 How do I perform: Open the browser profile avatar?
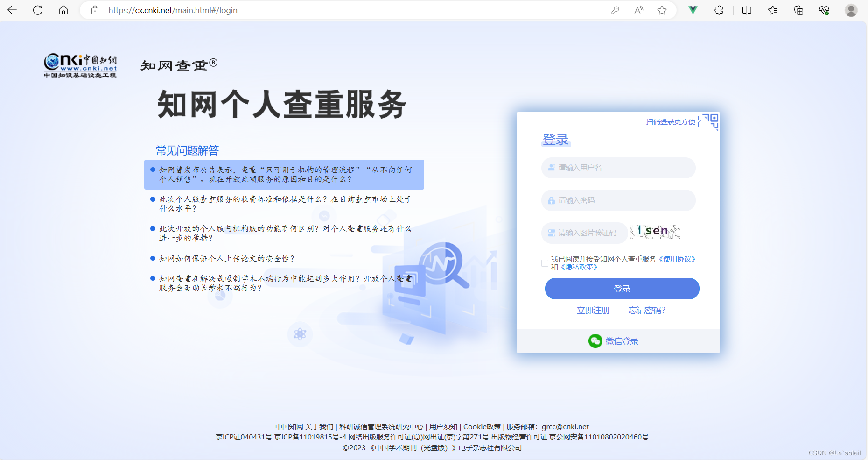pos(851,10)
